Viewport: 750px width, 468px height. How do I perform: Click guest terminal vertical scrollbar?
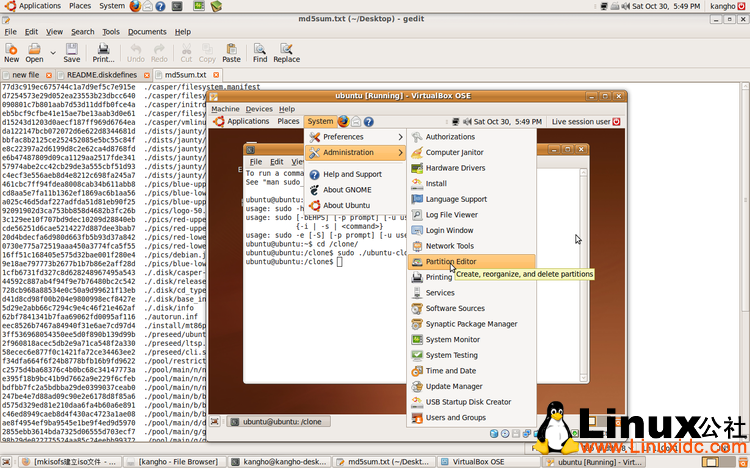coord(584,275)
